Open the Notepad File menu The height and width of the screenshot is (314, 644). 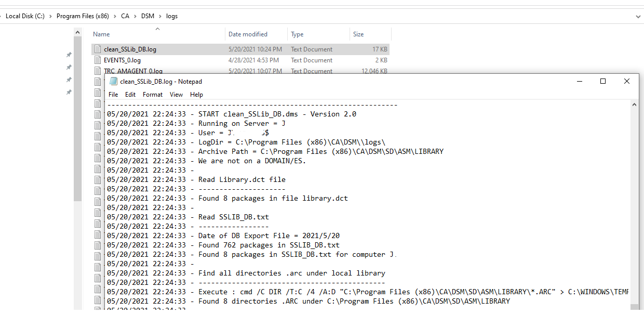[113, 95]
